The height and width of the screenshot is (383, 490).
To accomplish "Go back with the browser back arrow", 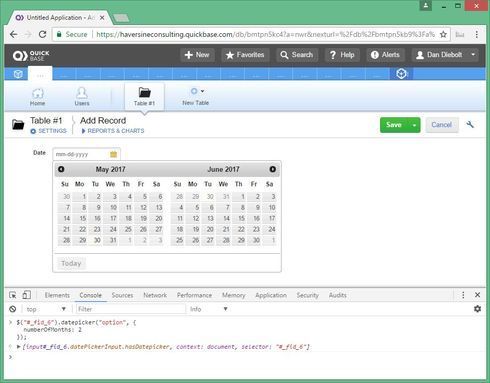I will (x=13, y=34).
